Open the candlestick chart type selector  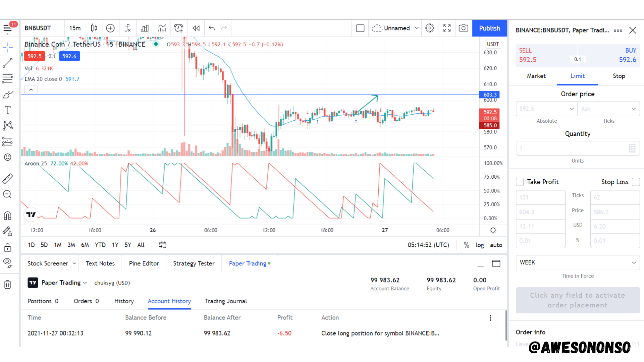click(x=94, y=28)
